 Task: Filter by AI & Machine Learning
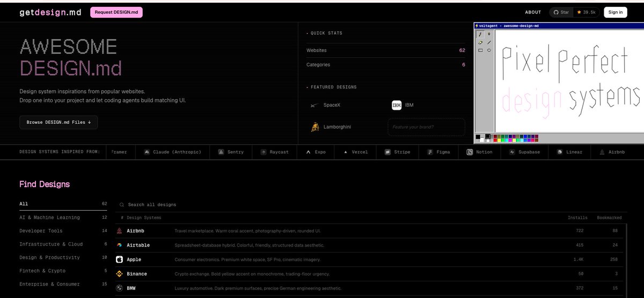63,218
